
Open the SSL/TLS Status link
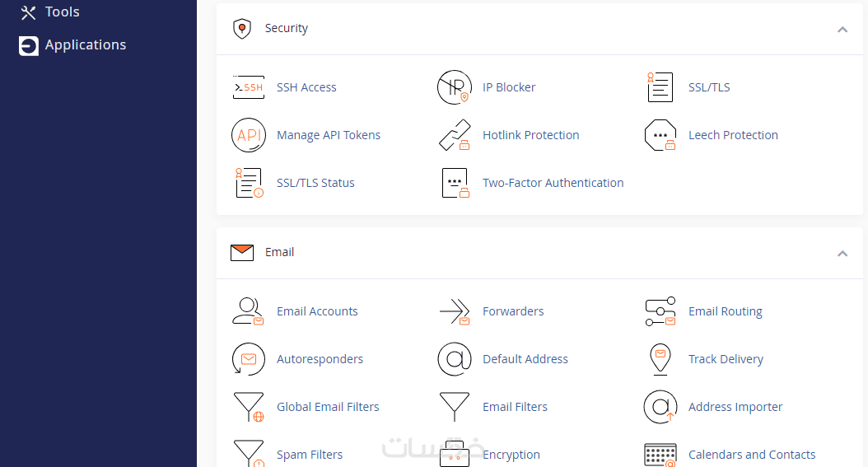pos(315,183)
